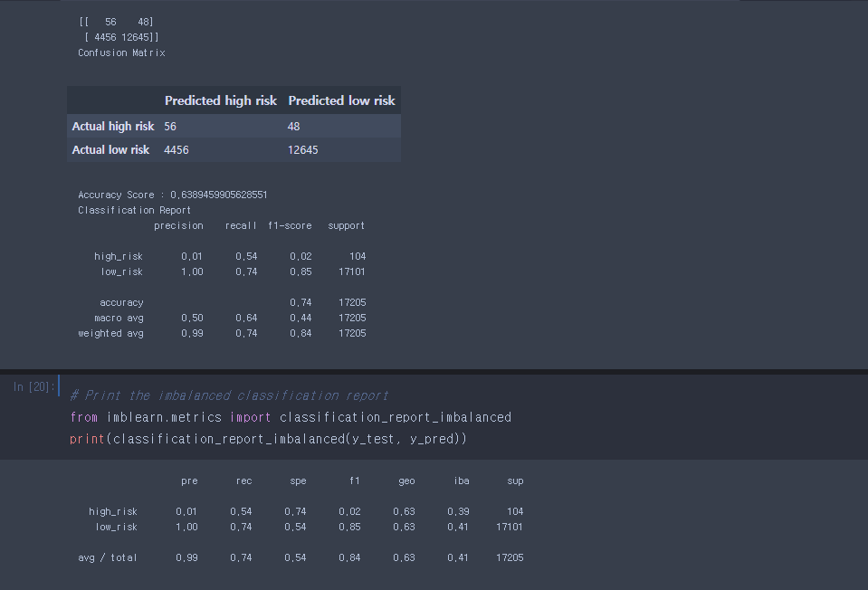Click the sup value 17205 in the avg / total row
Viewport: 868px width, 590px height.
510,558
